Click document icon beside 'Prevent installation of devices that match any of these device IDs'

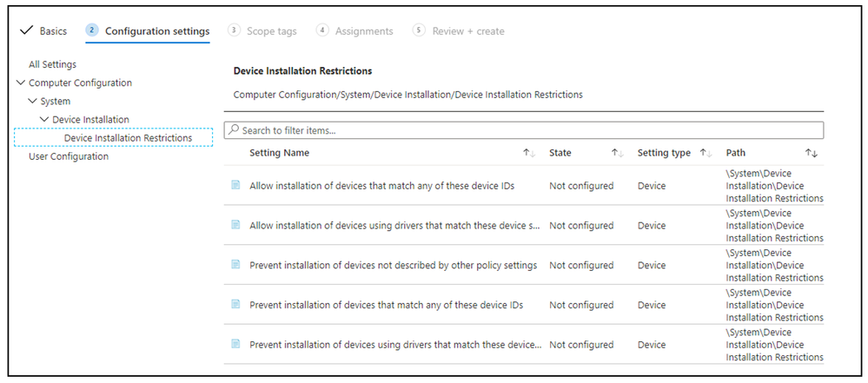[x=235, y=305]
